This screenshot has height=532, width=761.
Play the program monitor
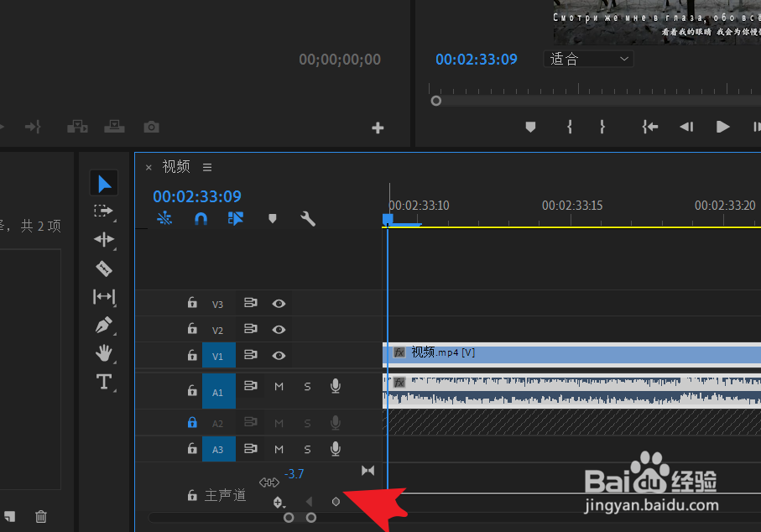pos(722,128)
